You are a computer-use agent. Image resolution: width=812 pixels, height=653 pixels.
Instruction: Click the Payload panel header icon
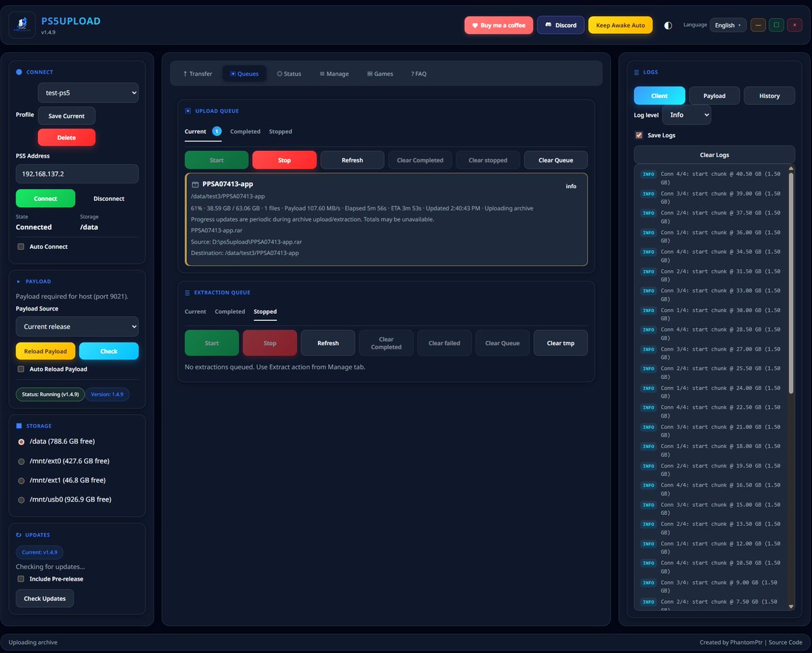coord(19,281)
